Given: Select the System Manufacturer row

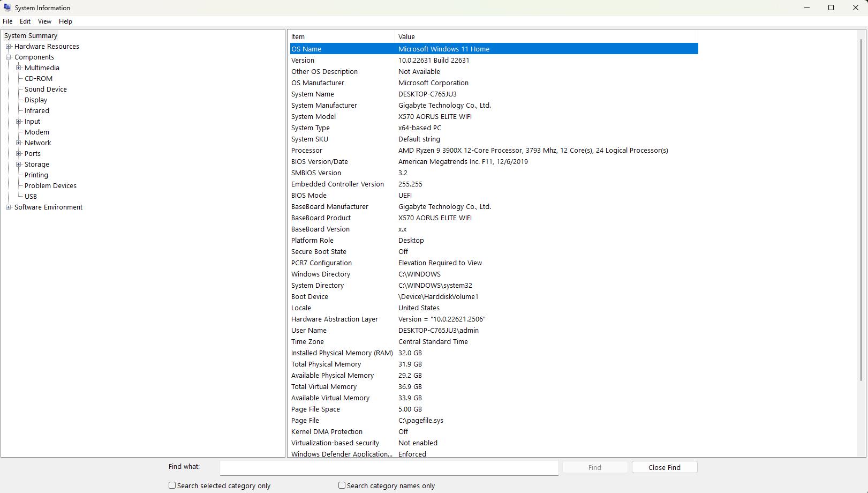Looking at the screenshot, I should [494, 105].
